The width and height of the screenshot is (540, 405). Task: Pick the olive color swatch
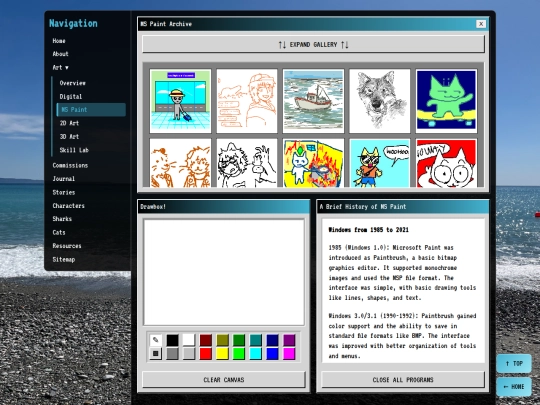coord(222,340)
